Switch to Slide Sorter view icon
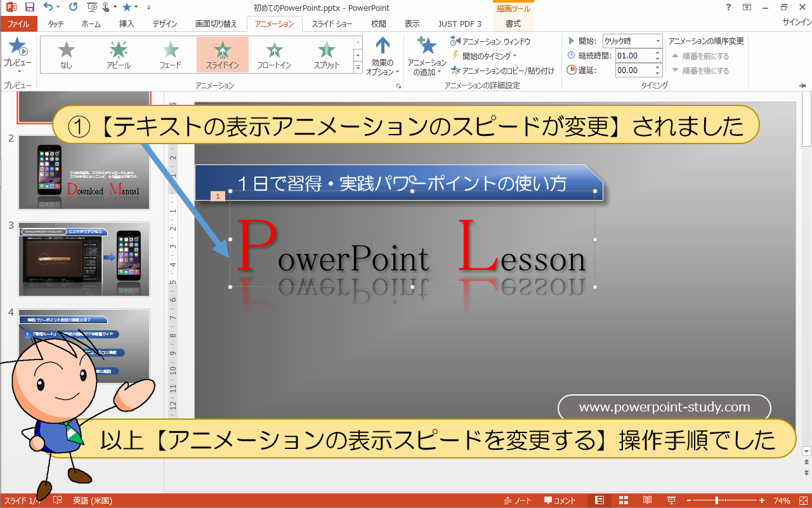Viewport: 812px width, 508px height. [624, 500]
